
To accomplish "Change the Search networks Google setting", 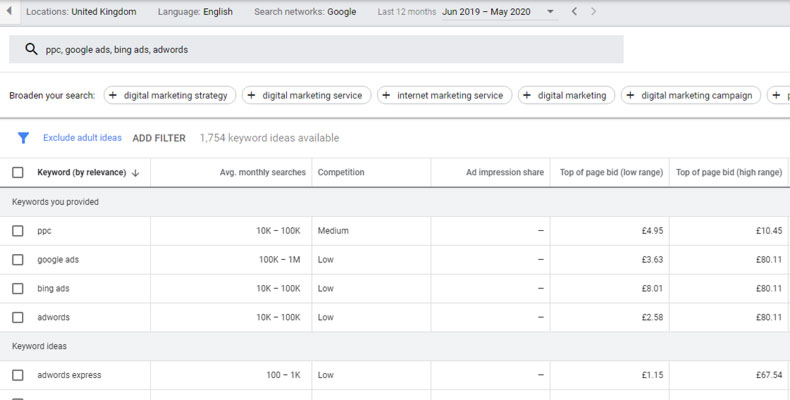I will [305, 12].
